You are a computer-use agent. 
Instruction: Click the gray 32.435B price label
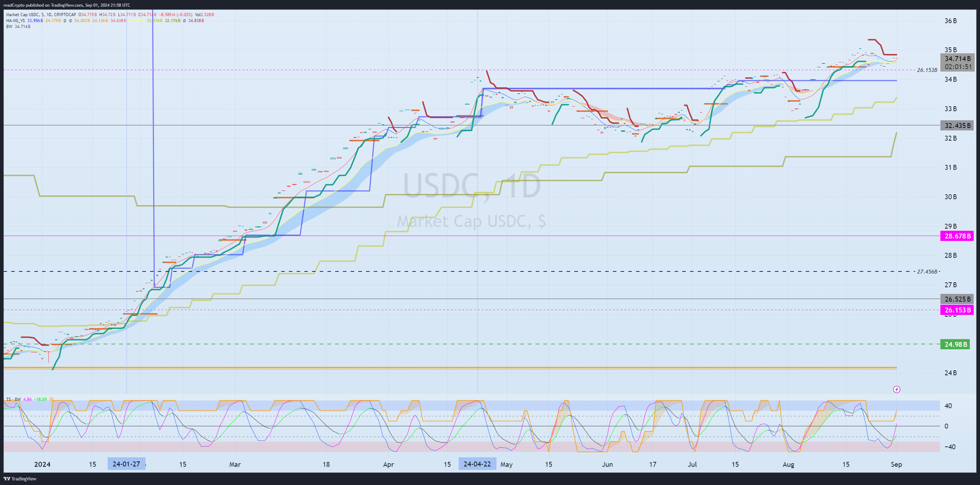point(958,126)
